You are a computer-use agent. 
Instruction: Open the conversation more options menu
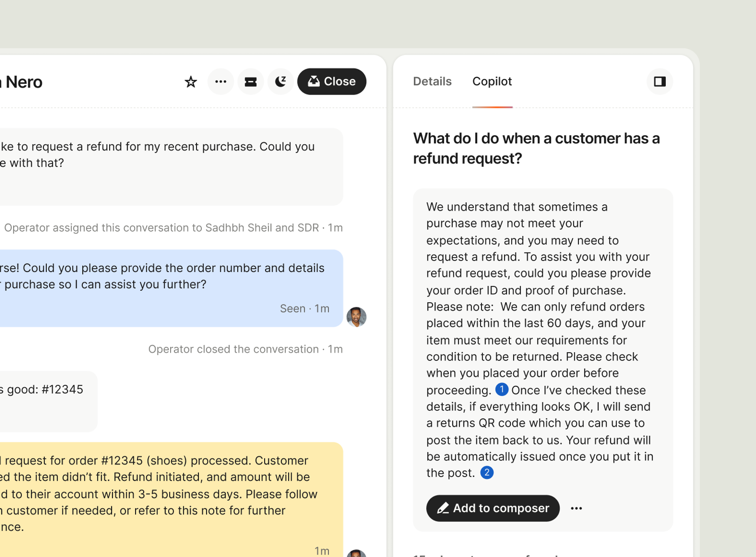click(x=221, y=81)
